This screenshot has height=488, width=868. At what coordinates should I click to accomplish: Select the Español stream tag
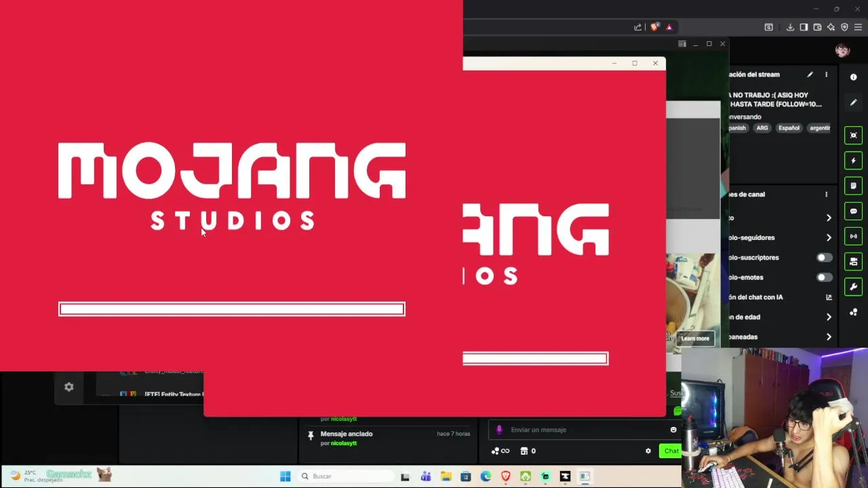point(789,127)
